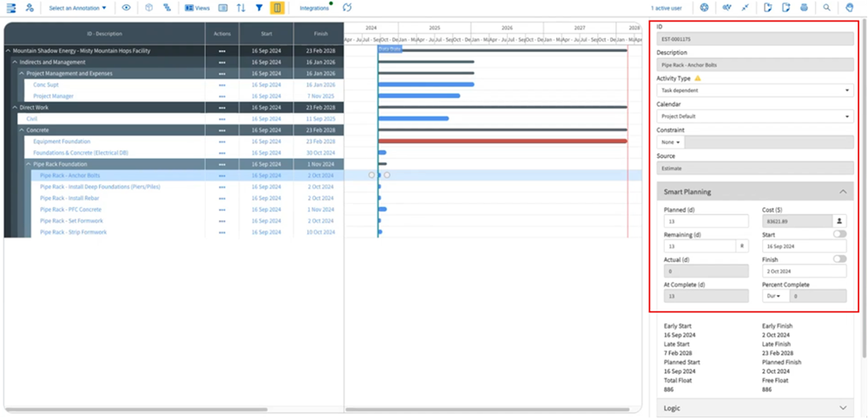Toggle the Start switch in Smart Planning

(839, 234)
